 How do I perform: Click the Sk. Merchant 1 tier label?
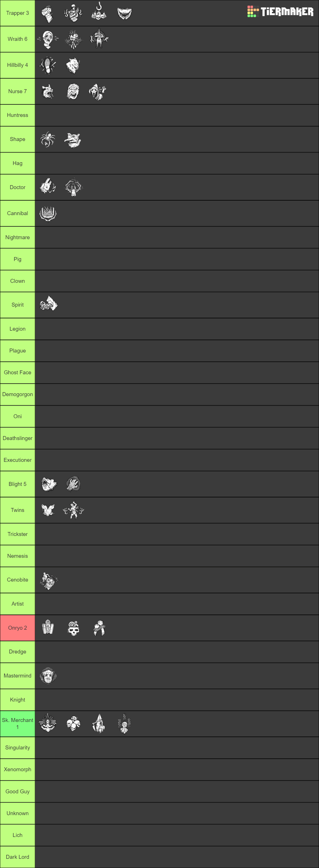[18, 723]
